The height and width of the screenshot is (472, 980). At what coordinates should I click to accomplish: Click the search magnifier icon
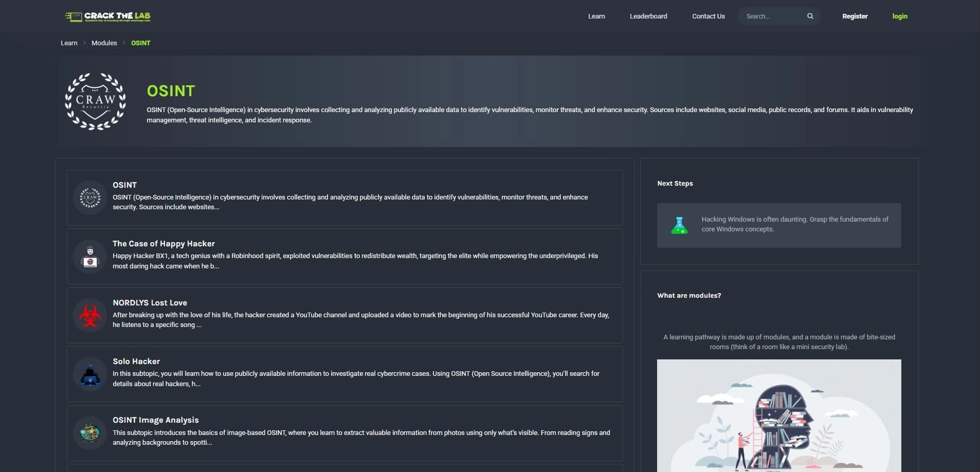[810, 16]
